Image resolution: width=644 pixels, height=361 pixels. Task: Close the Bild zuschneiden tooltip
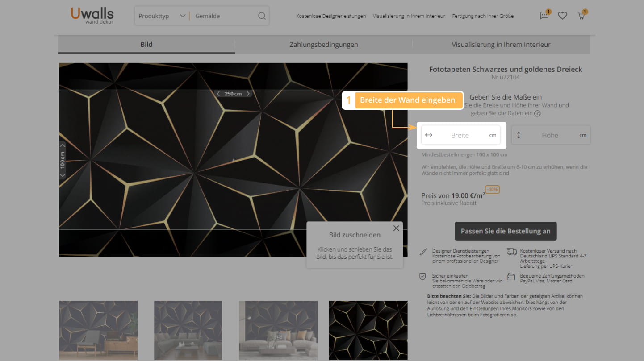(x=396, y=228)
